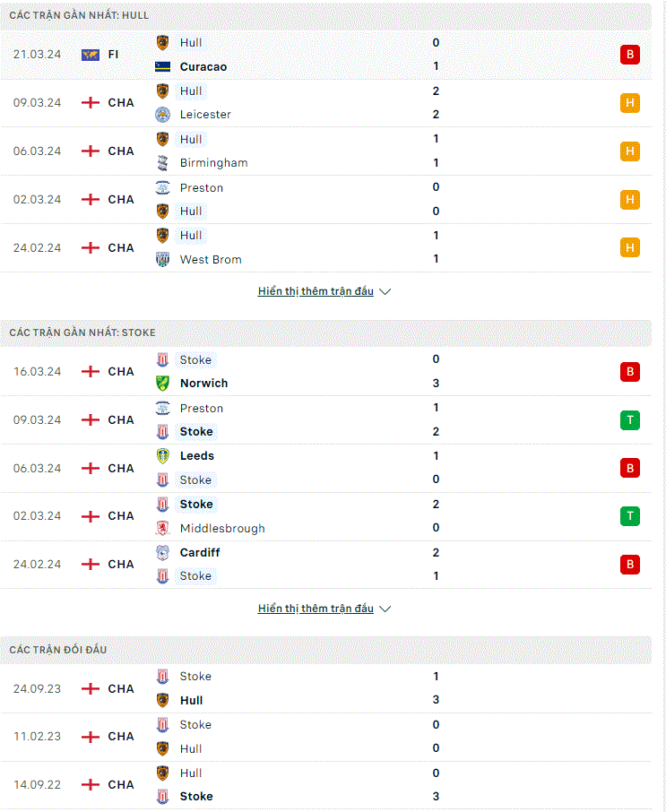Click the green T badge for Stoke vs Middlesbrough
This screenshot has width=666, height=812.
(x=630, y=515)
